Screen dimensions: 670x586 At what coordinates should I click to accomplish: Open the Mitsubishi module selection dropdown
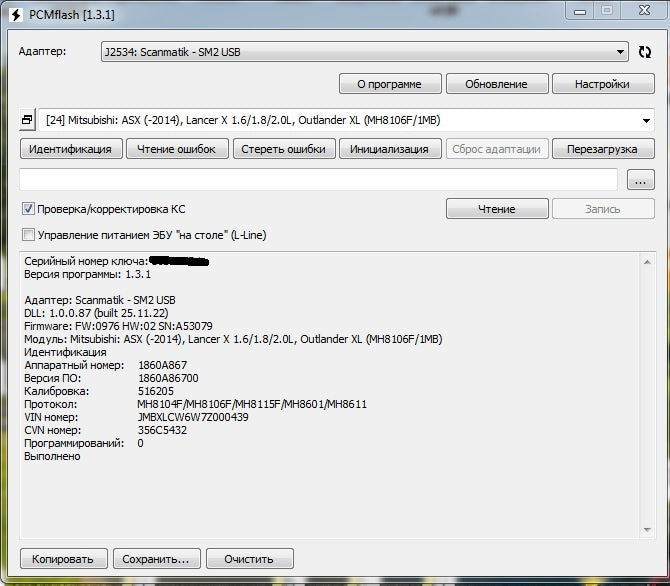pos(347,120)
